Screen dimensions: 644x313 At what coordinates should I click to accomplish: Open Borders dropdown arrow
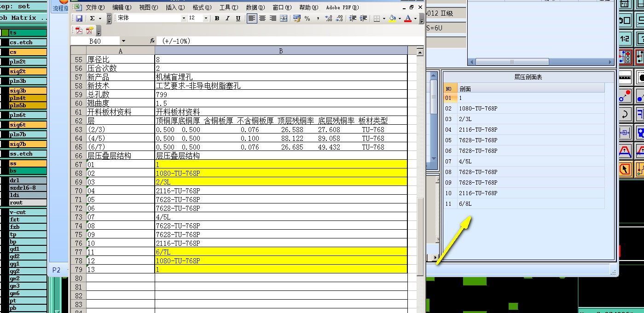pyautogui.click(x=384, y=18)
